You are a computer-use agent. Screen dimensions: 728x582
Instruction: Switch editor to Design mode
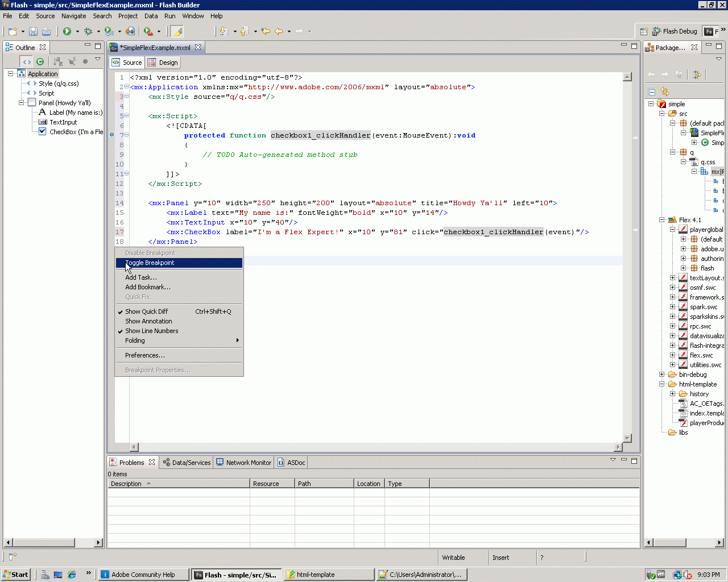[163, 63]
